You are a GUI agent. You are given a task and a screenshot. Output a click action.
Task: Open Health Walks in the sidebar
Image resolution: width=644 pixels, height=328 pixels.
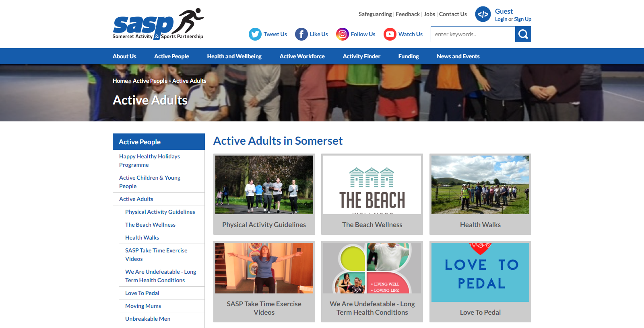[162, 238]
